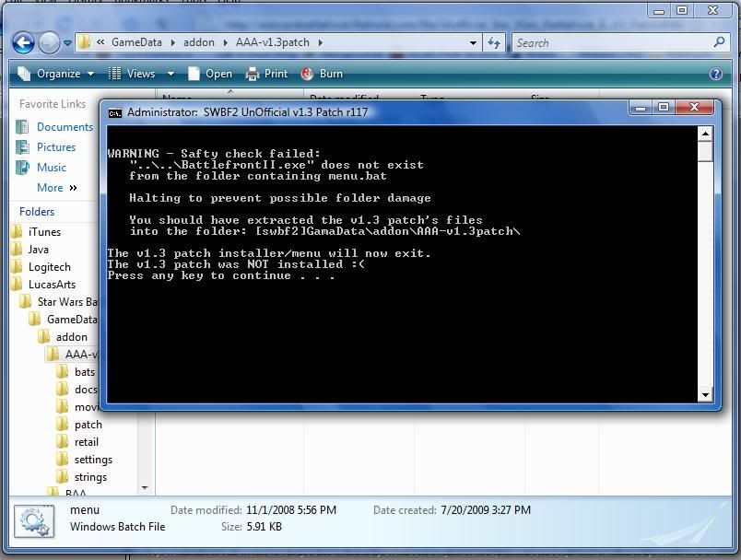Click the Date modified value in details pane
Image resolution: width=741 pixels, height=560 pixels.
pyautogui.click(x=291, y=510)
